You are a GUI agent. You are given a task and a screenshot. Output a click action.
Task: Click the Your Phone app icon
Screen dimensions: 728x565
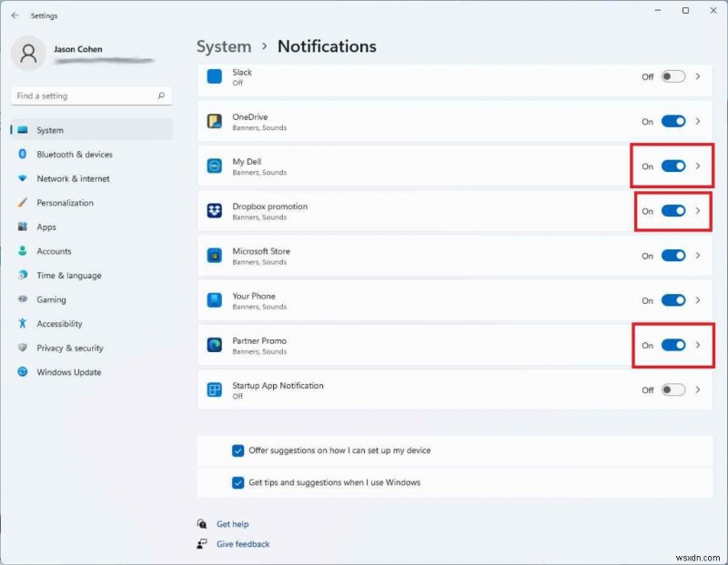[x=214, y=300]
